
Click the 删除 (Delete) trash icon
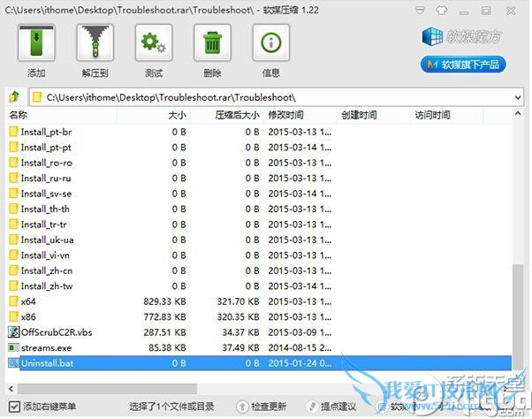(x=212, y=42)
